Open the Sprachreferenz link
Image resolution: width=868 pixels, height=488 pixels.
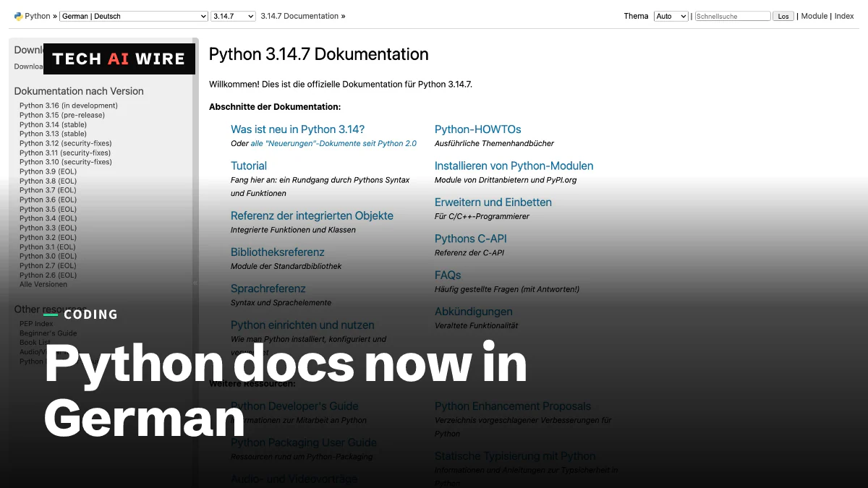pos(268,288)
